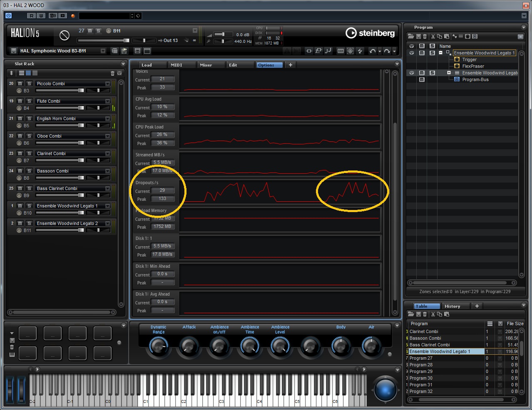Click the undo arrow in HALion toolbar
The width and height of the screenshot is (532, 410).
tap(372, 51)
